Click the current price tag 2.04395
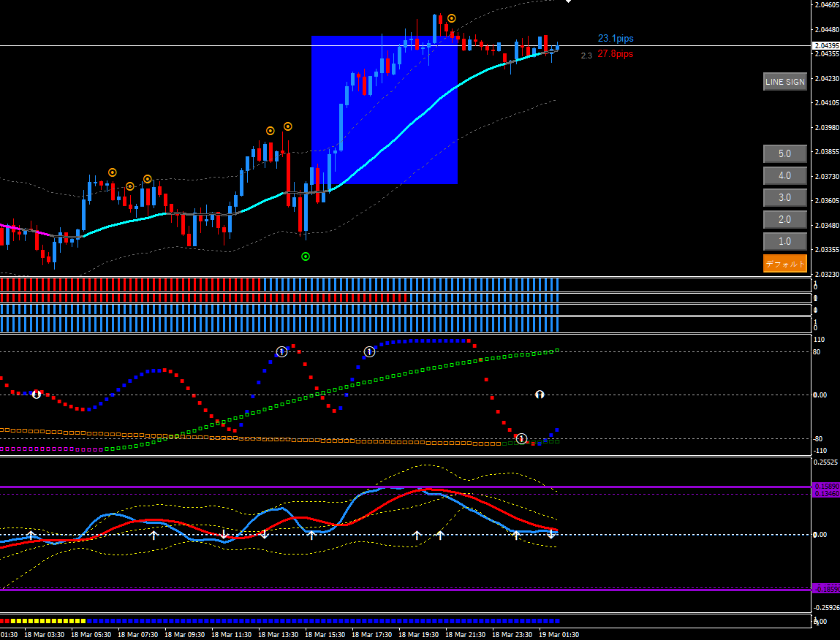The width and height of the screenshot is (840, 640). [825, 46]
